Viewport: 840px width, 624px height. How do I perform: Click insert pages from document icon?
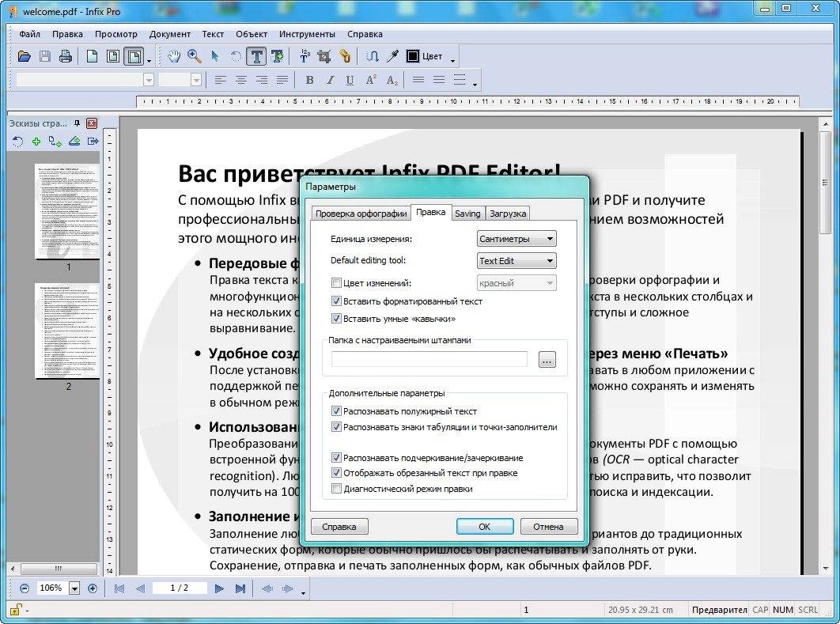(55, 142)
